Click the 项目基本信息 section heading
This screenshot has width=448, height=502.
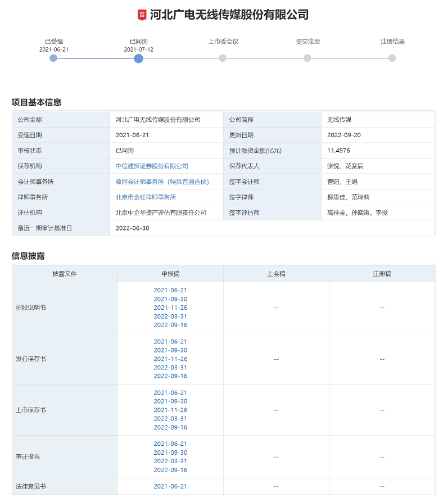point(37,102)
